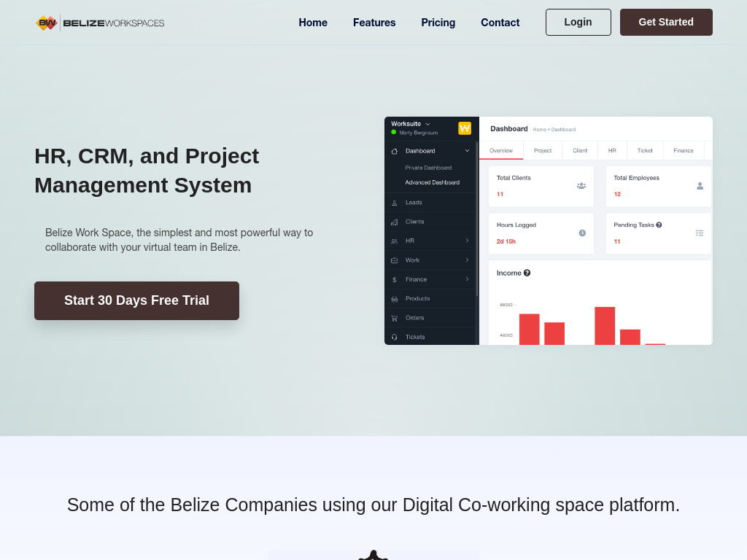Click the Belize Workspaces logo
The height and width of the screenshot is (560, 747).
click(x=100, y=23)
